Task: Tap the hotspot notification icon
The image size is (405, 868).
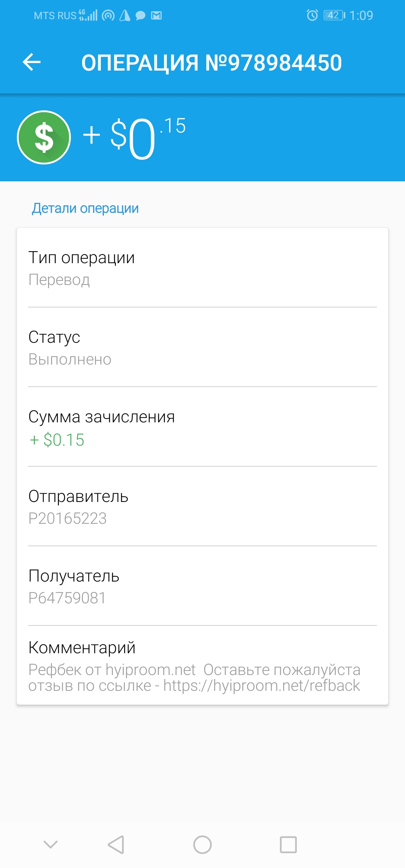Action: point(108,15)
